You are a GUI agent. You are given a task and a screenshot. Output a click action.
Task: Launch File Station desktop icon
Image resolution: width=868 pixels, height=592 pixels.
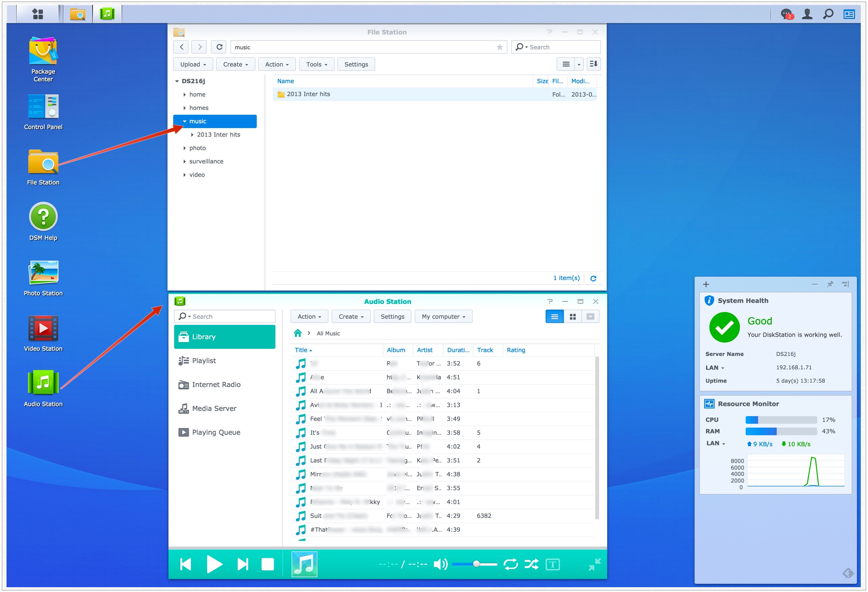point(43,167)
